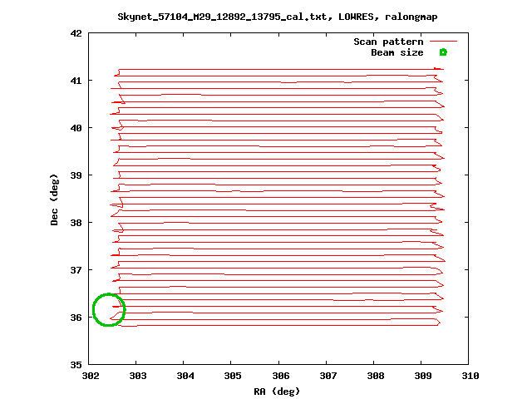Screen dimensions: 532x399
Task: Click the y-axis tick label 42
Action: (x=76, y=33)
